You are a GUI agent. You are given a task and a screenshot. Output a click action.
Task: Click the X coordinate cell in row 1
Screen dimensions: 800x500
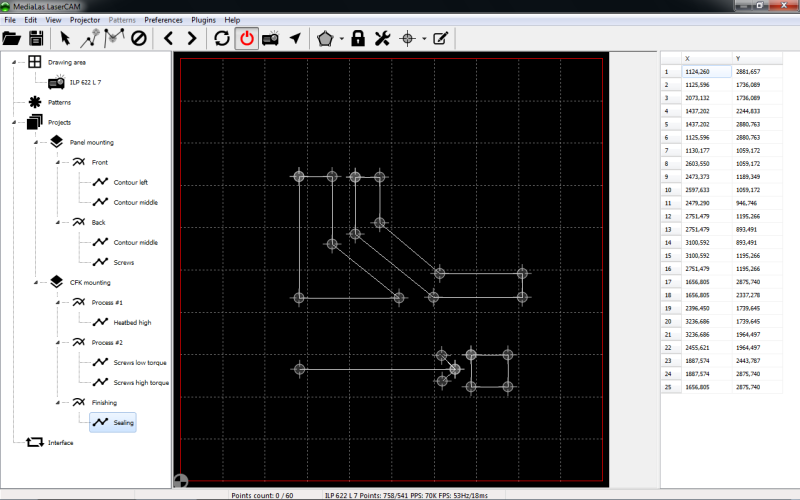click(x=704, y=72)
